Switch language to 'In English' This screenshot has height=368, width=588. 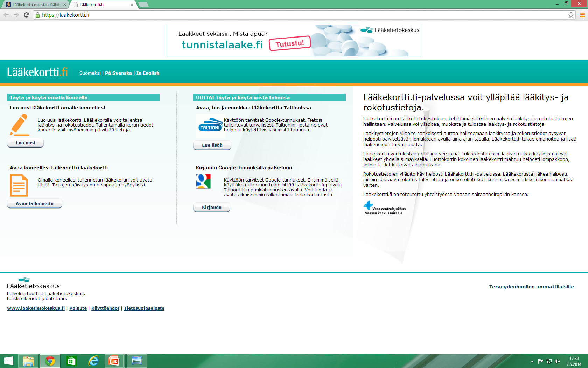[x=148, y=73]
